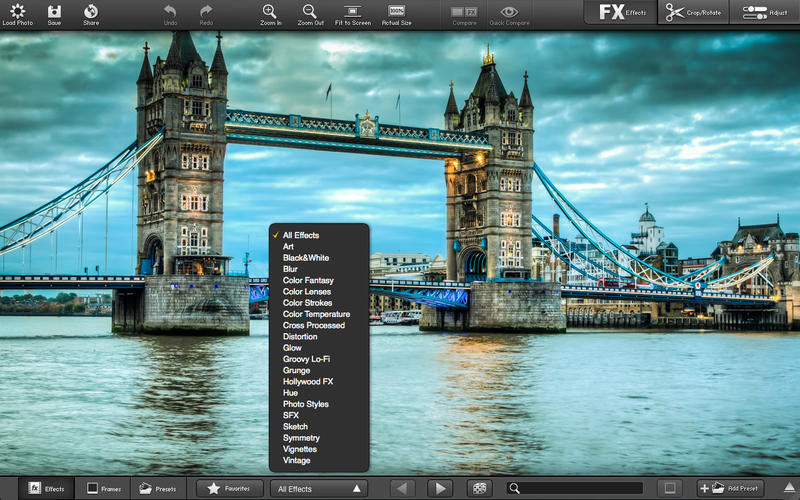Click the Zoom Out magnifier icon
Viewport: 800px width, 500px height.
310,11
